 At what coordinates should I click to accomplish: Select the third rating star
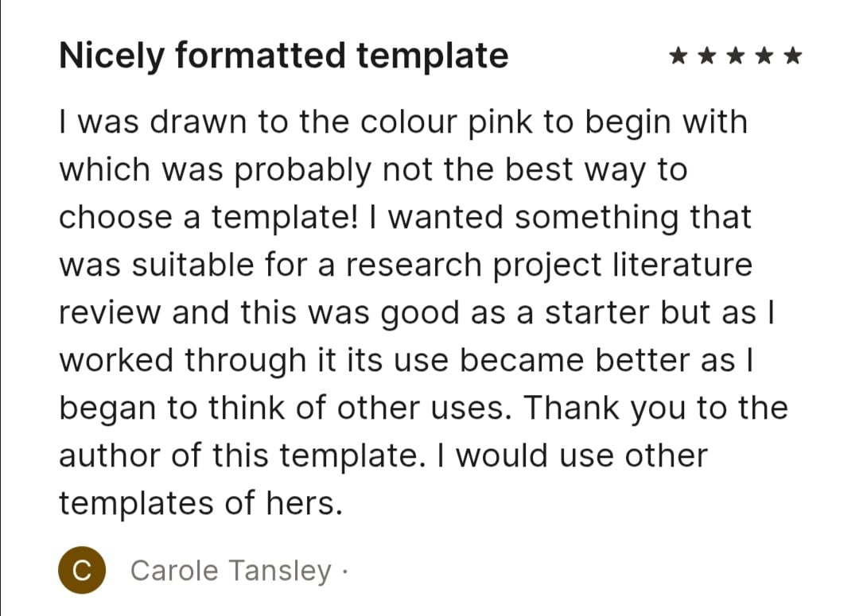tap(735, 56)
